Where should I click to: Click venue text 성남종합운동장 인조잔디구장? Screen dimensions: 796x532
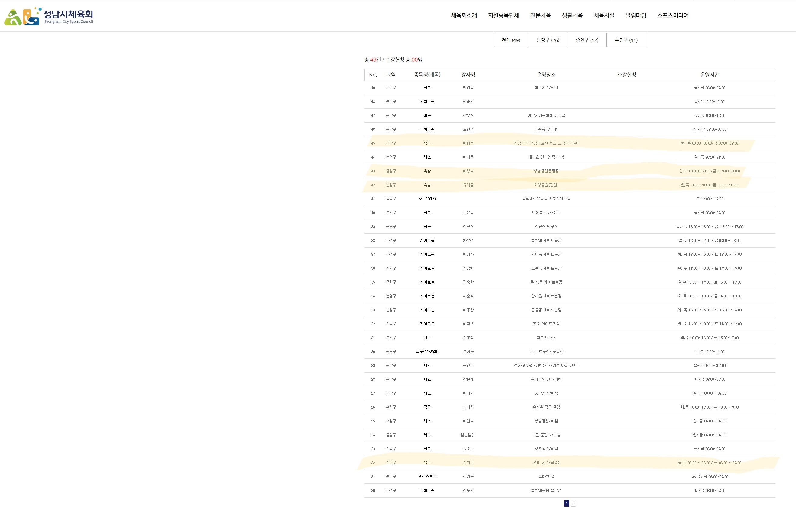(x=546, y=199)
